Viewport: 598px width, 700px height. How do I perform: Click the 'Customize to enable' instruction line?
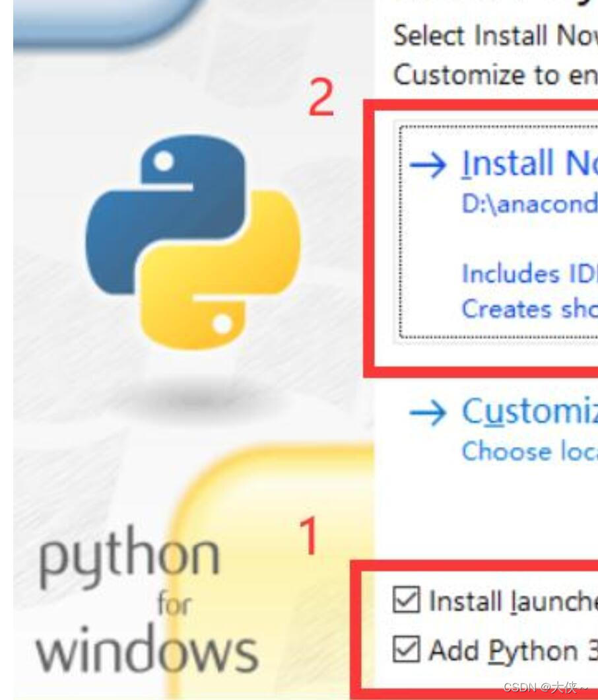[495, 75]
